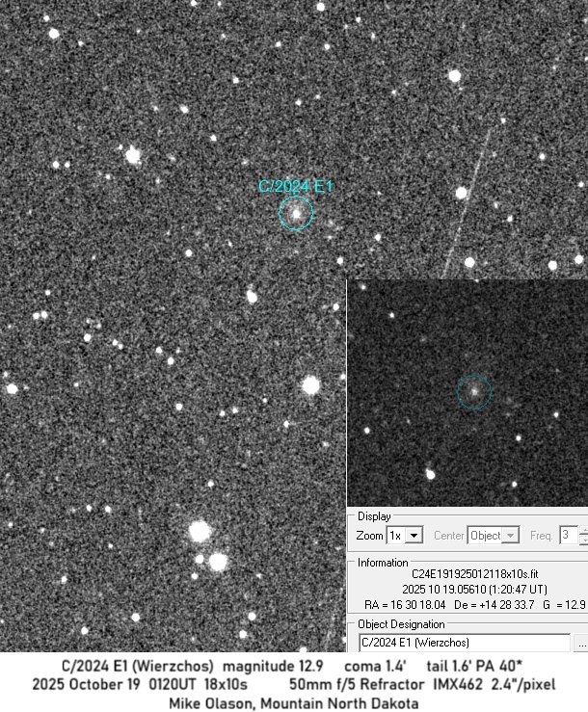The image size is (588, 712).
Task: Select the RA coordinate value
Action: (x=400, y=603)
